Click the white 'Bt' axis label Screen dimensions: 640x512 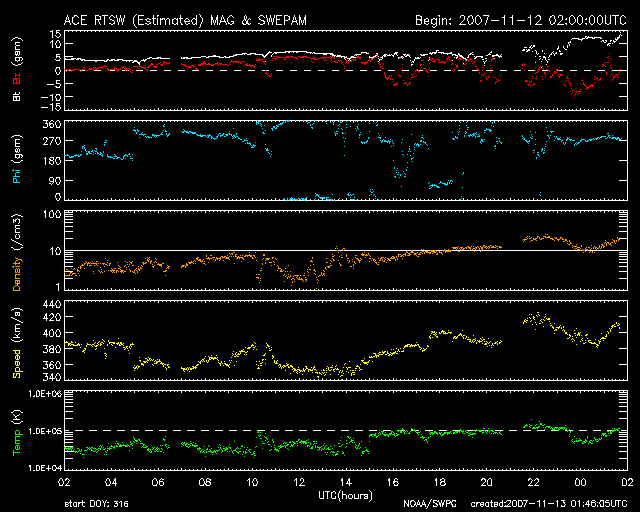(x=17, y=96)
